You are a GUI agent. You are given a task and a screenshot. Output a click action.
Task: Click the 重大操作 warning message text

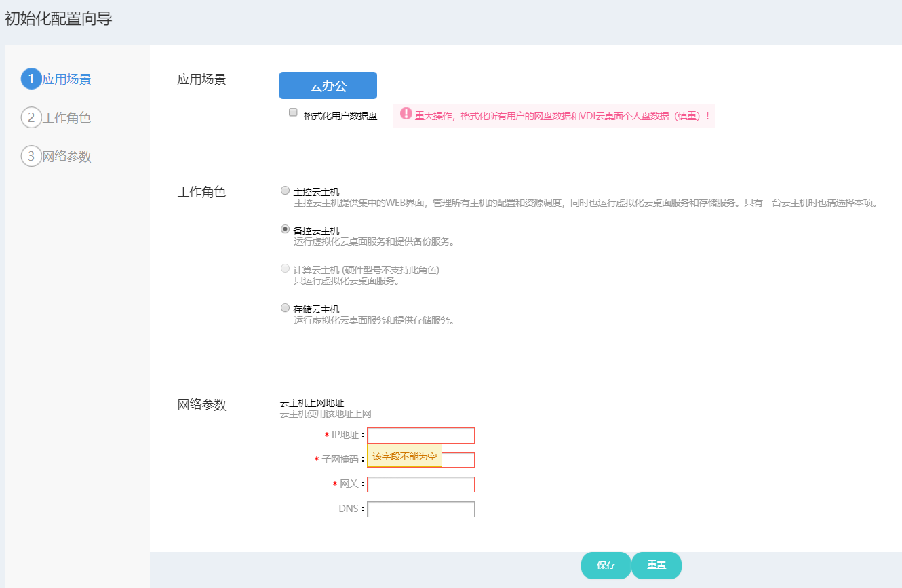pos(563,116)
